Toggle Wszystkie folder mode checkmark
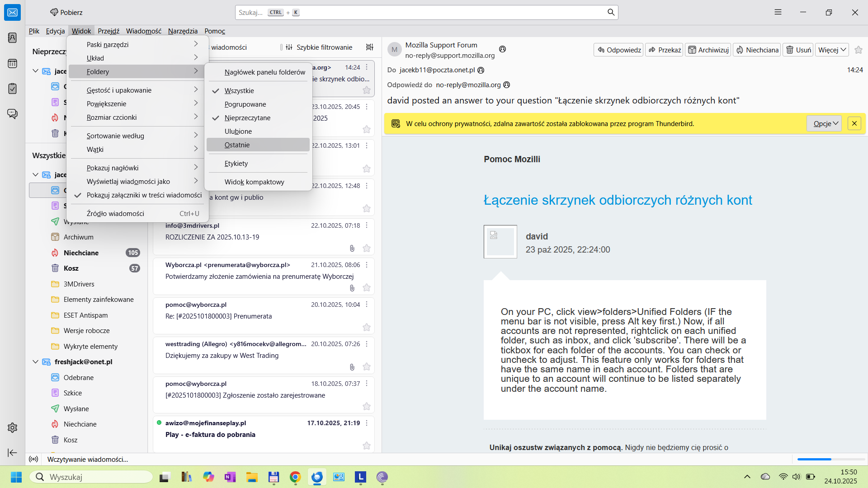 click(x=239, y=91)
